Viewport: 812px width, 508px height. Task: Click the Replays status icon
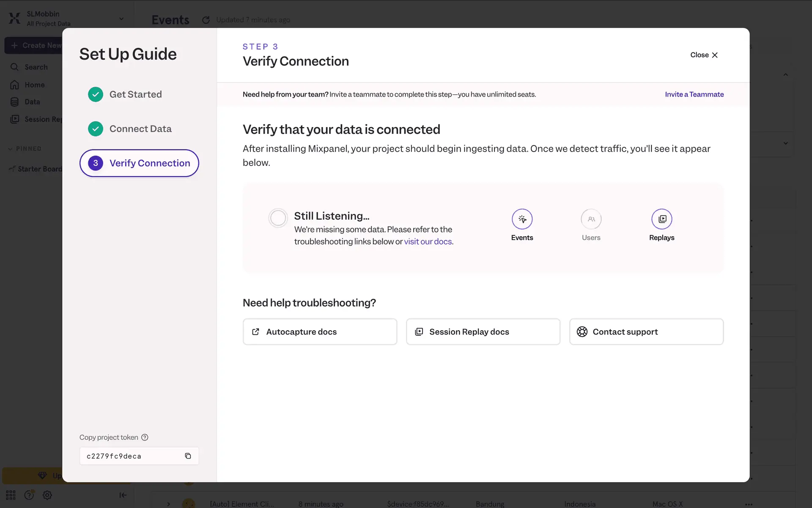[x=661, y=219]
